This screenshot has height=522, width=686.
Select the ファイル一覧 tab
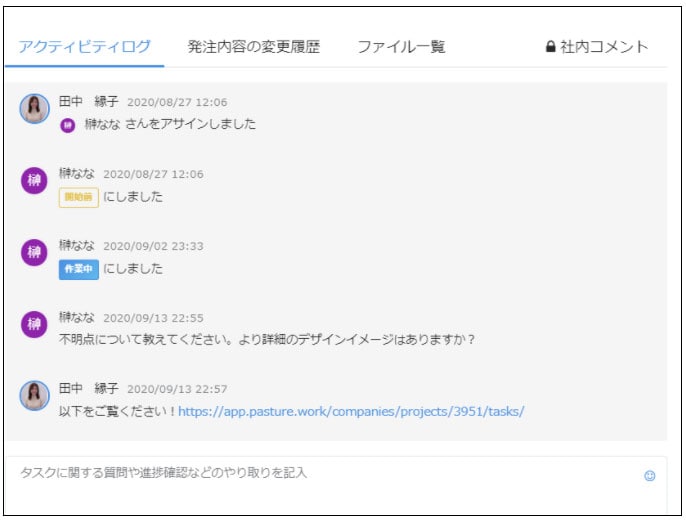tap(401, 47)
